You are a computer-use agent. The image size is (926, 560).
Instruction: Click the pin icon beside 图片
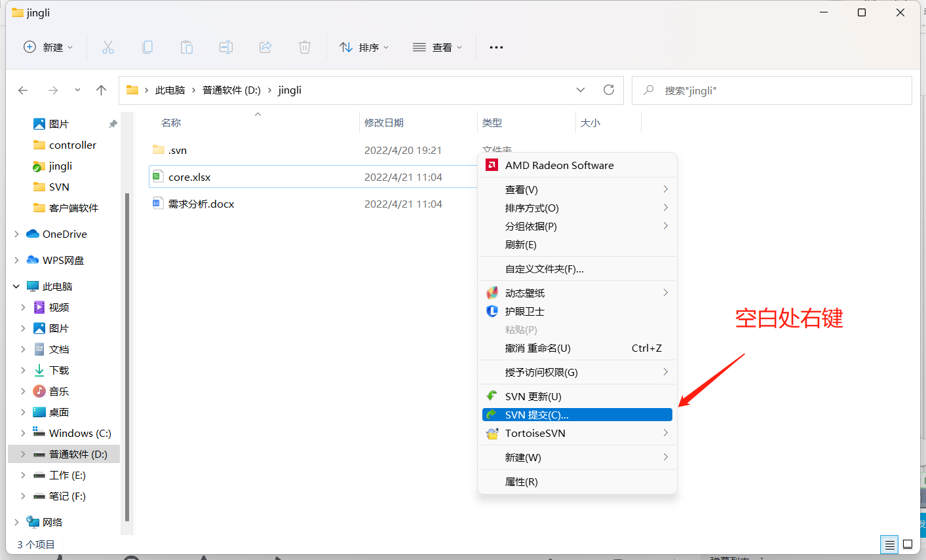tap(113, 124)
